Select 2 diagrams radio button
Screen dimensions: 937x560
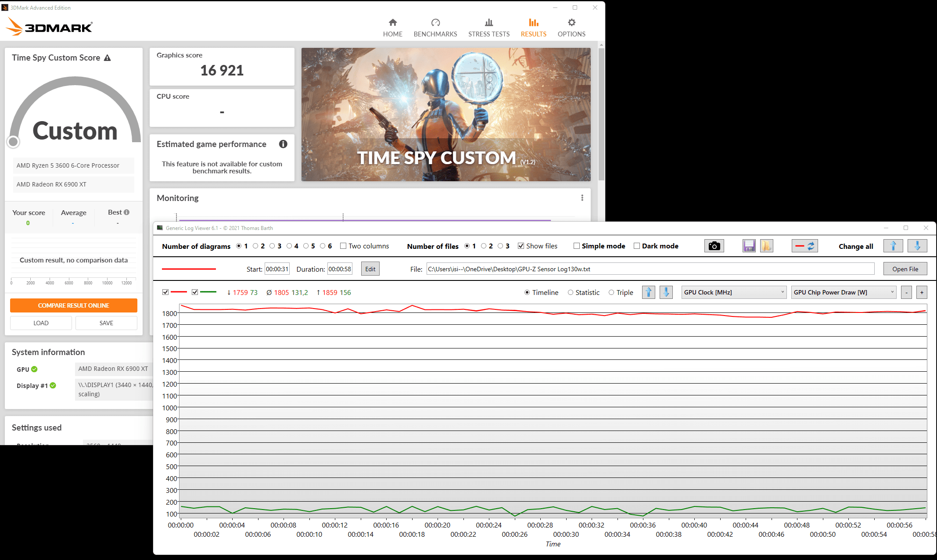pyautogui.click(x=255, y=246)
